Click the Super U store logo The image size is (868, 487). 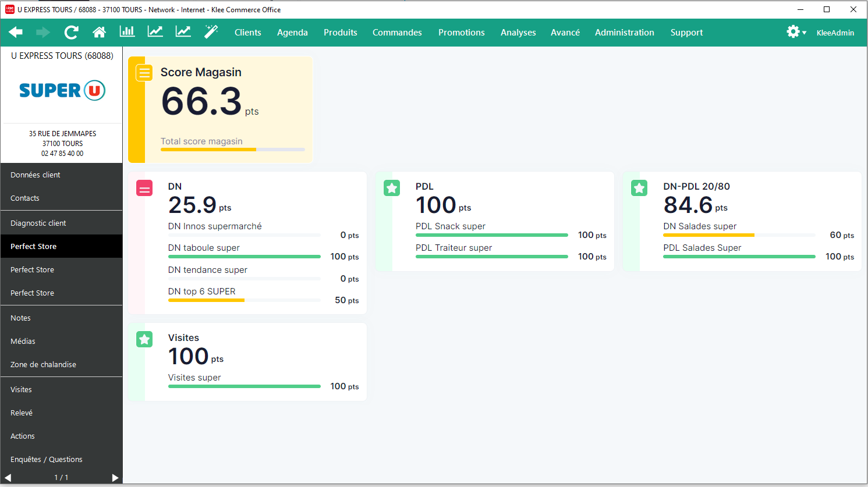[62, 90]
